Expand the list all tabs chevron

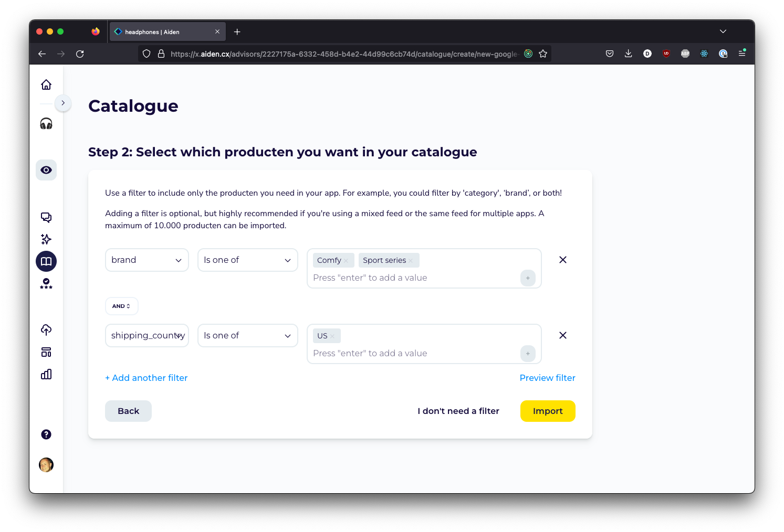click(723, 31)
